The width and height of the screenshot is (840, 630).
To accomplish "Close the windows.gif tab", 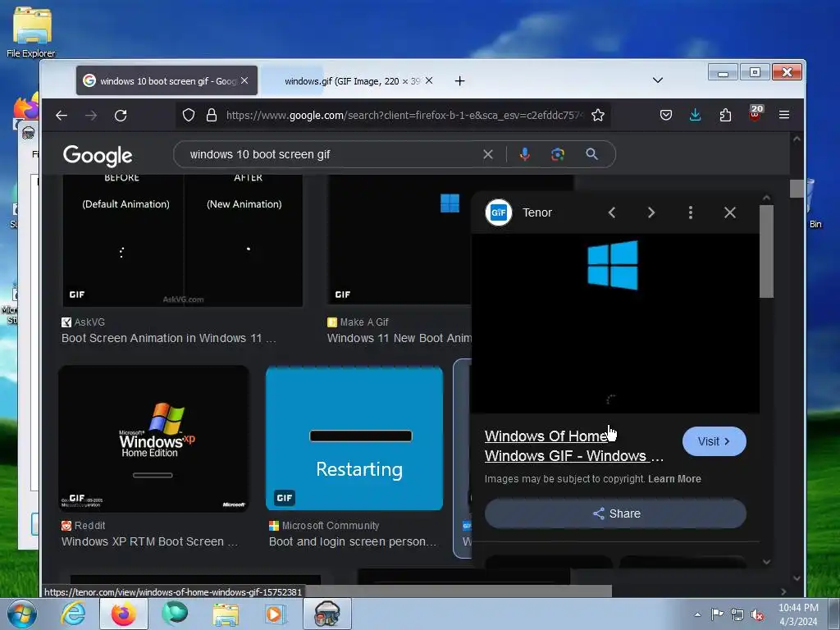I will click(429, 80).
